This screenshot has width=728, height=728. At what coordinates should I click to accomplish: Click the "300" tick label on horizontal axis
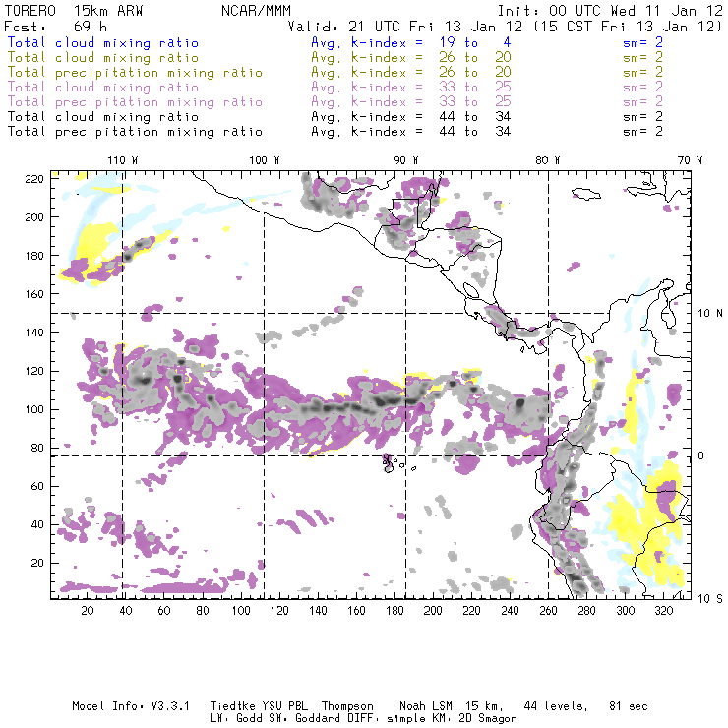(x=625, y=611)
